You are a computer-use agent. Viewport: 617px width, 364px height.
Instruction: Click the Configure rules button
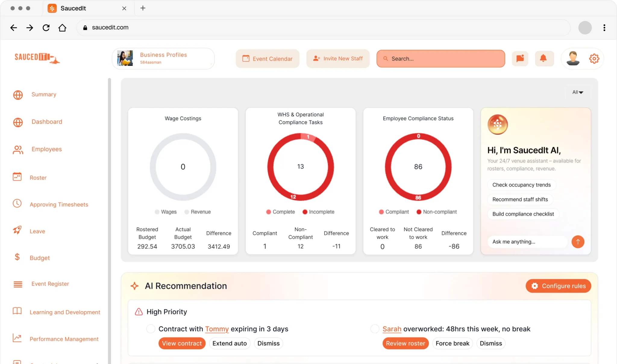click(559, 286)
